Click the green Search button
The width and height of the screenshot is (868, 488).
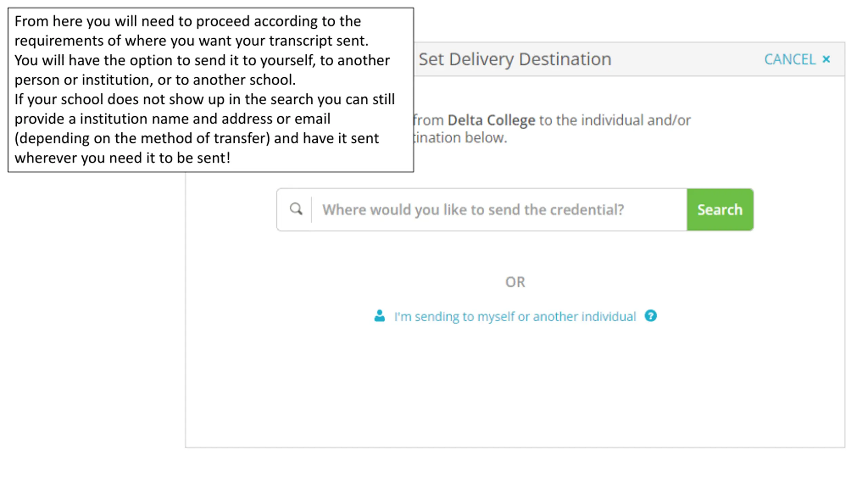click(720, 209)
